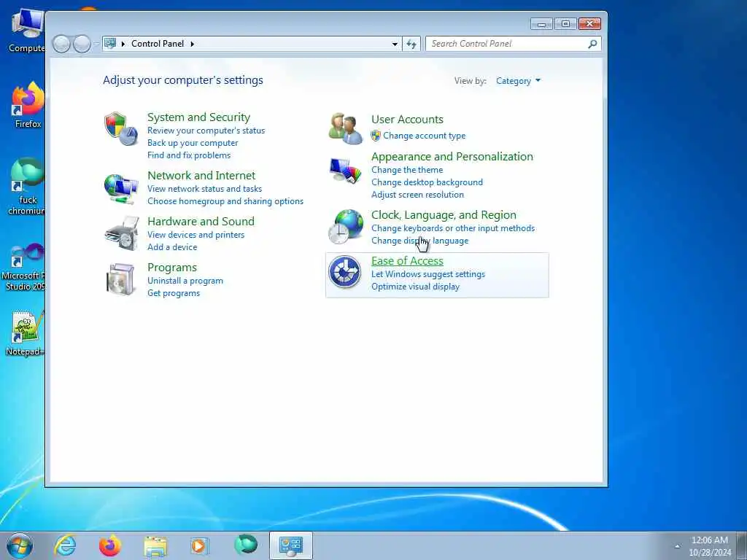
Task: Click the Back navigation arrow button
Action: [x=61, y=44]
